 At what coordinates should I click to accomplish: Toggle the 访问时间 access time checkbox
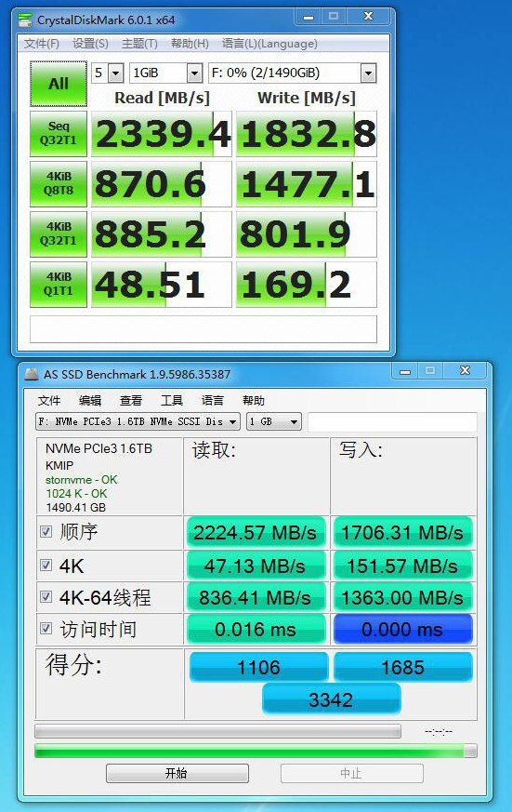(46, 629)
